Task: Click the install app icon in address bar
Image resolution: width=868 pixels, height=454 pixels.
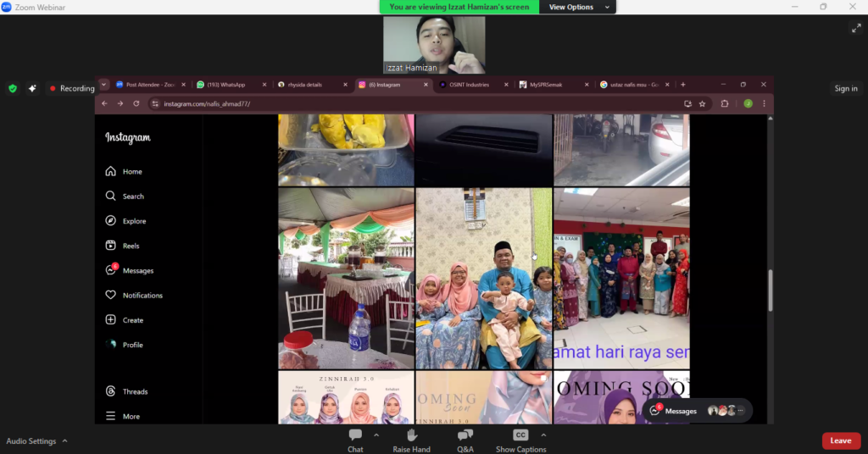Action: tap(687, 103)
